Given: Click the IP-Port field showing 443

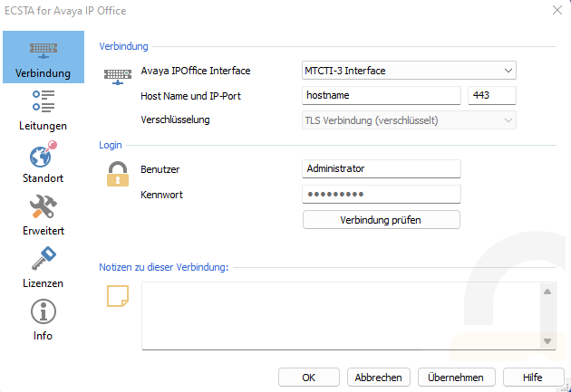Looking at the screenshot, I should pos(491,95).
